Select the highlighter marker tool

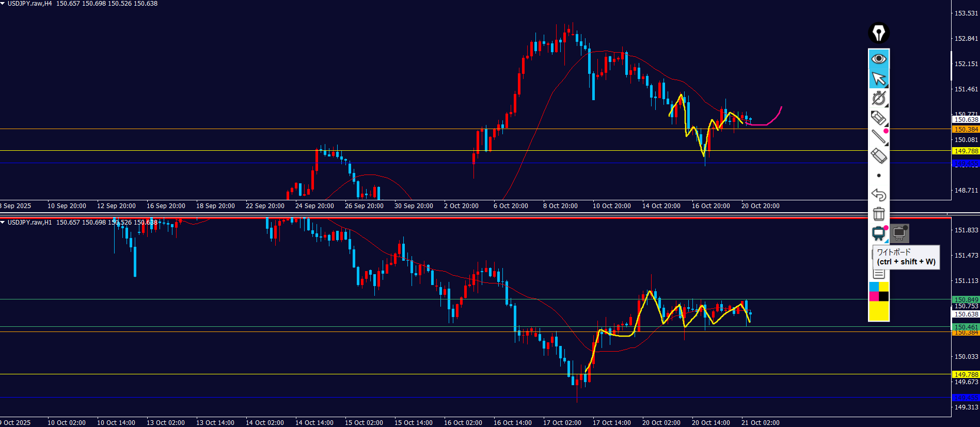click(x=878, y=118)
